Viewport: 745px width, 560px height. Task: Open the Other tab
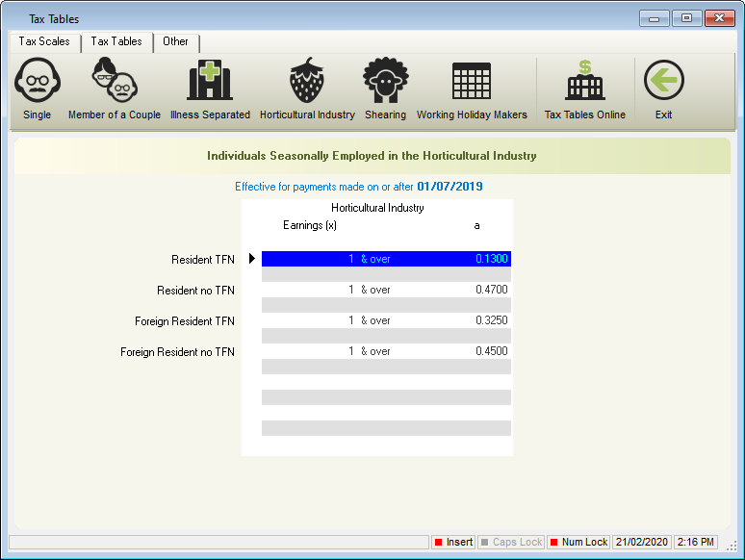coord(175,41)
